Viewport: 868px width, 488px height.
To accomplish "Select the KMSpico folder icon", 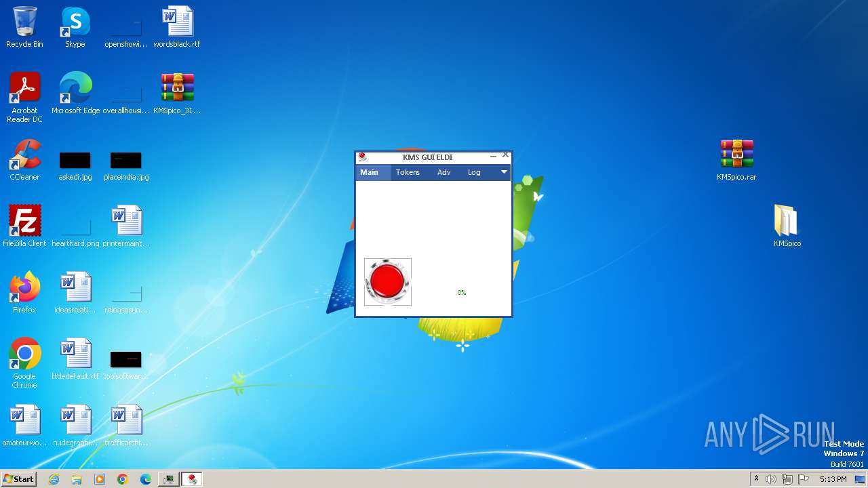I will click(787, 226).
